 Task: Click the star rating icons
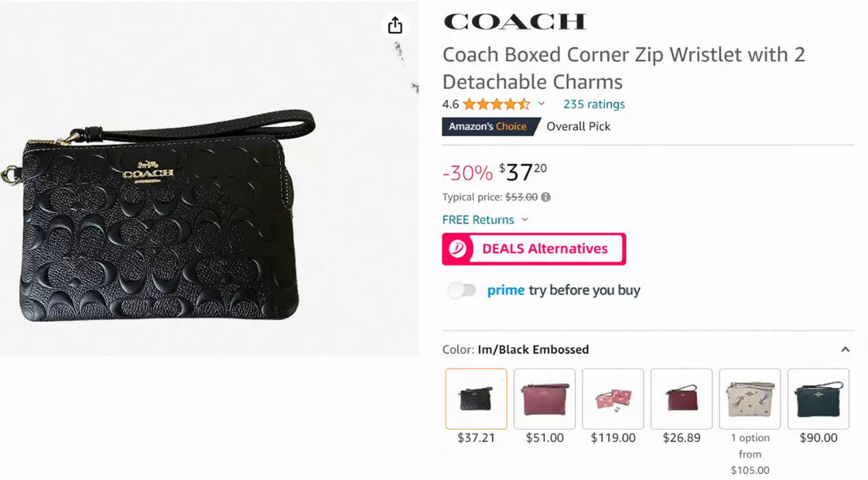click(496, 105)
